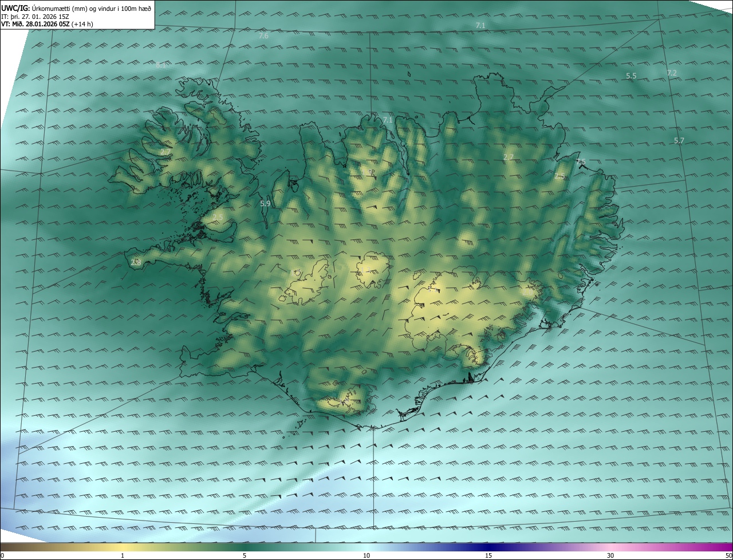Click the 2.7 value label in northeast Iceland
The image size is (733, 560).
click(509, 157)
